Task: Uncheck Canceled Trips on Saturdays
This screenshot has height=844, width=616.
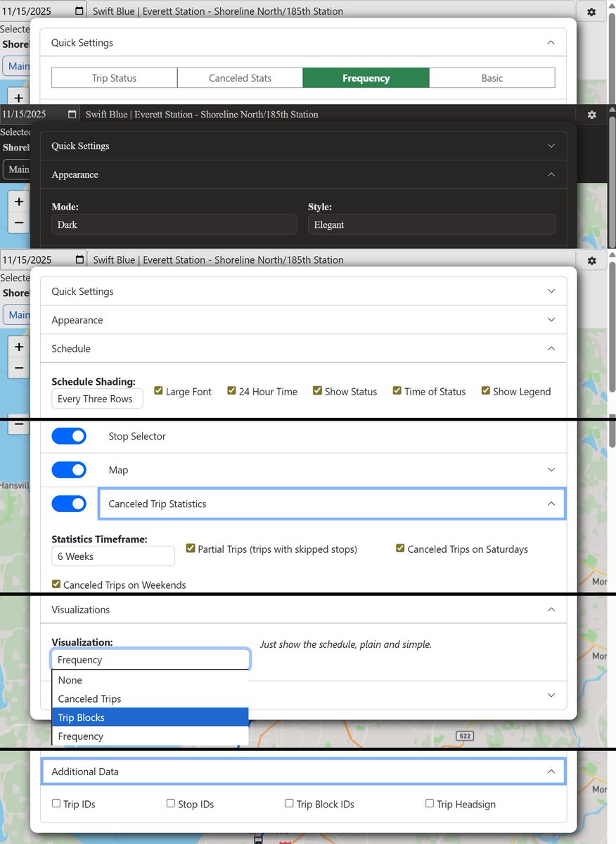Action: pos(401,549)
